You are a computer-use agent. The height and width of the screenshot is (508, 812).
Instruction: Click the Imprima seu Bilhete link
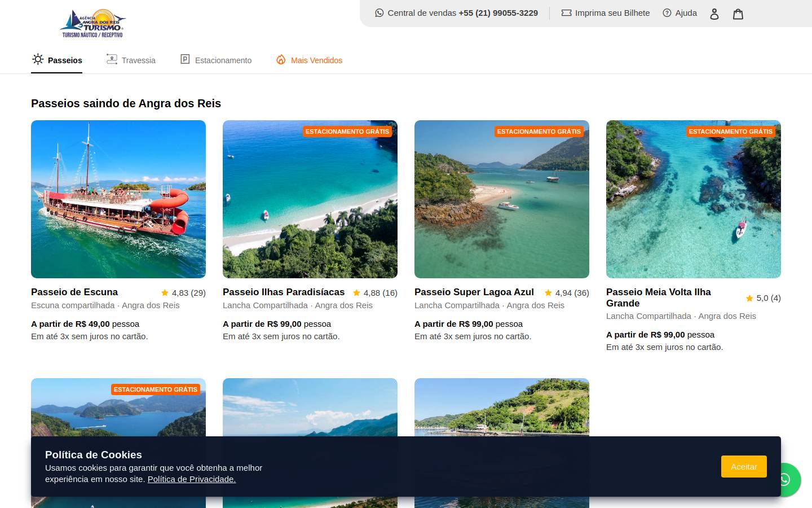click(606, 13)
